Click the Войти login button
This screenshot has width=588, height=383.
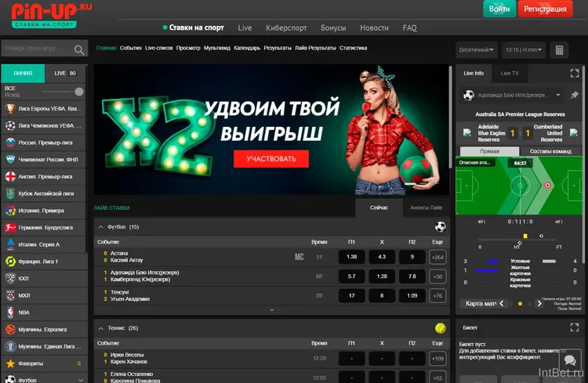(499, 9)
